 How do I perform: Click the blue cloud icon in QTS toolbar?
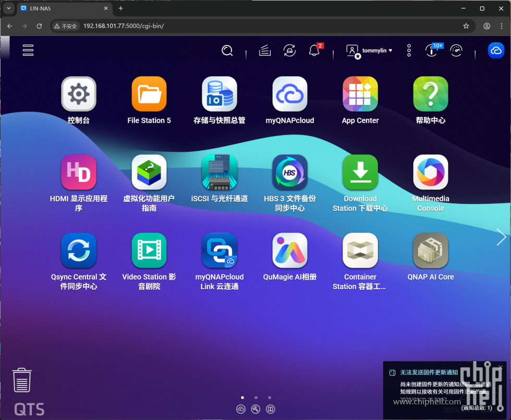click(x=496, y=51)
